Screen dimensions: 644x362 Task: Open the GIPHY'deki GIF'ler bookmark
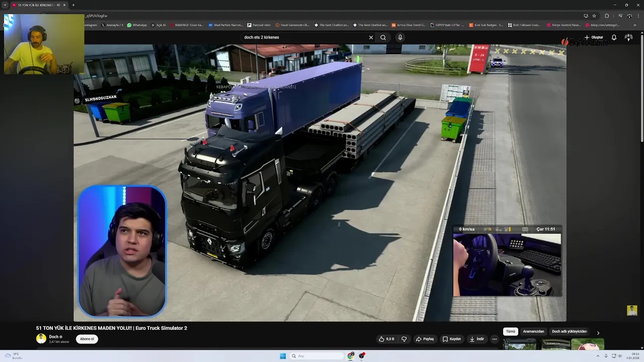(x=447, y=25)
